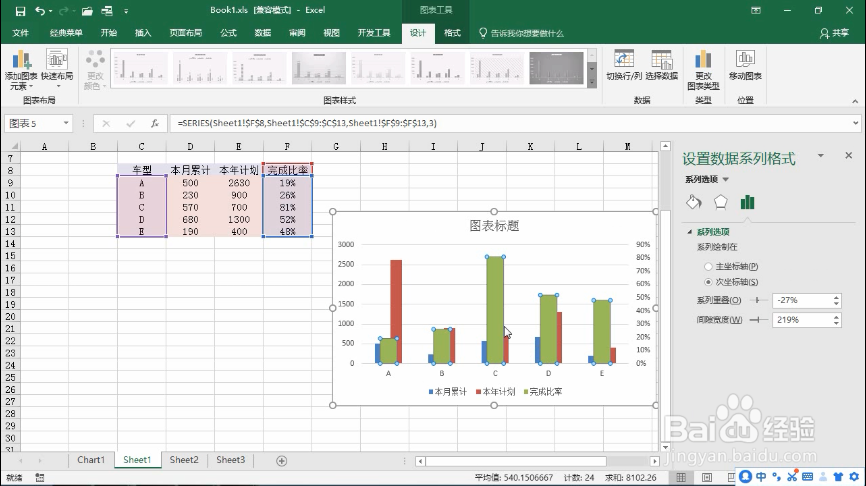This screenshot has width=866, height=486.
Task: Open Ribbon Display Options icon
Action: click(x=756, y=10)
